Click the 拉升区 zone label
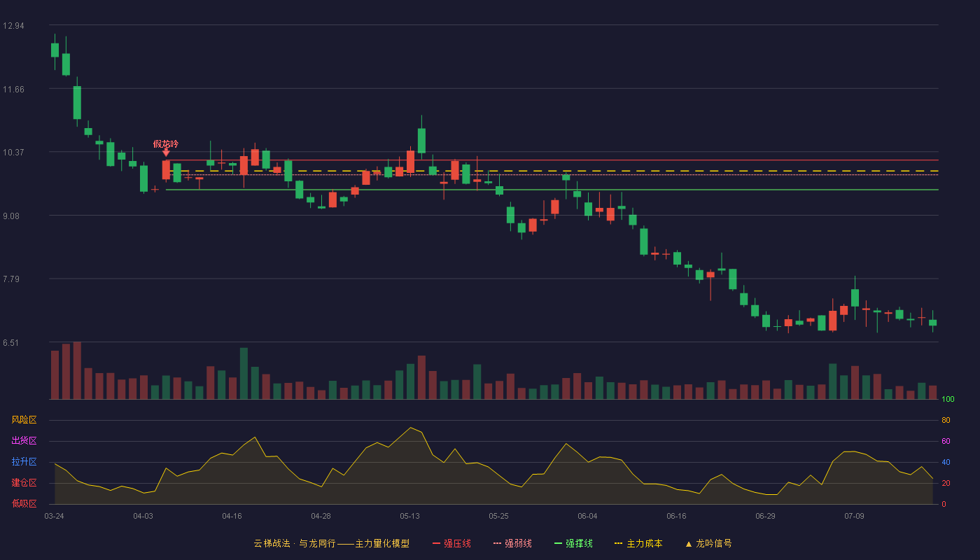Screen dimensions: 980x560 [x=24, y=462]
